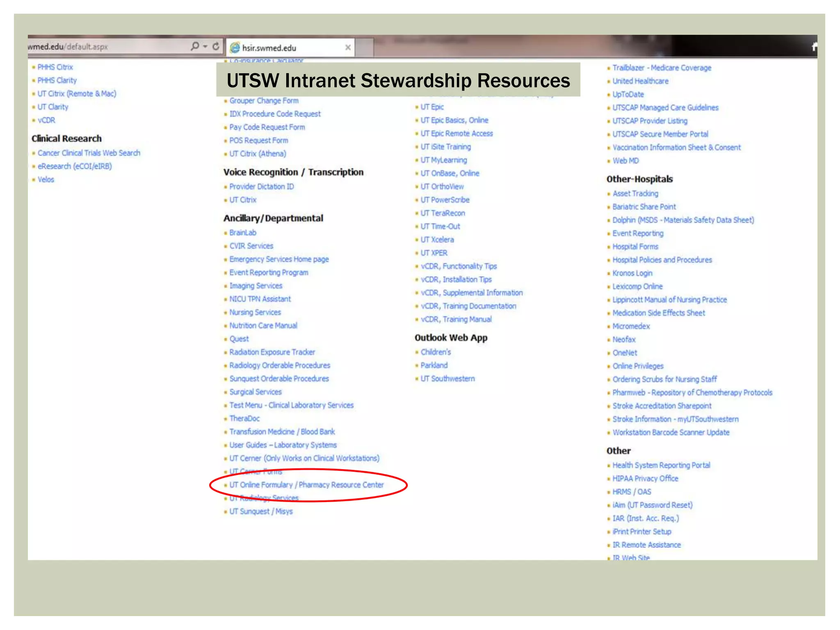This screenshot has width=840, height=630.
Task: Open UT MyLearning link
Action: [443, 160]
